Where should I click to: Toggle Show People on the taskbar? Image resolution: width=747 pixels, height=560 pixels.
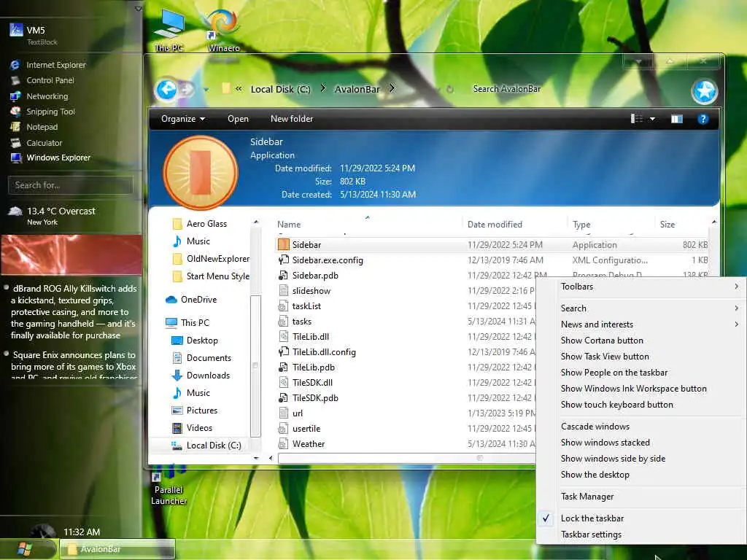(614, 373)
